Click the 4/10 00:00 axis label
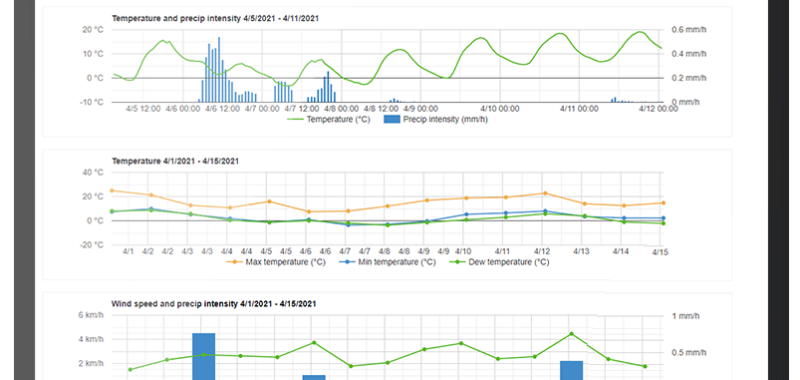The height and width of the screenshot is (380, 800). coord(501,109)
